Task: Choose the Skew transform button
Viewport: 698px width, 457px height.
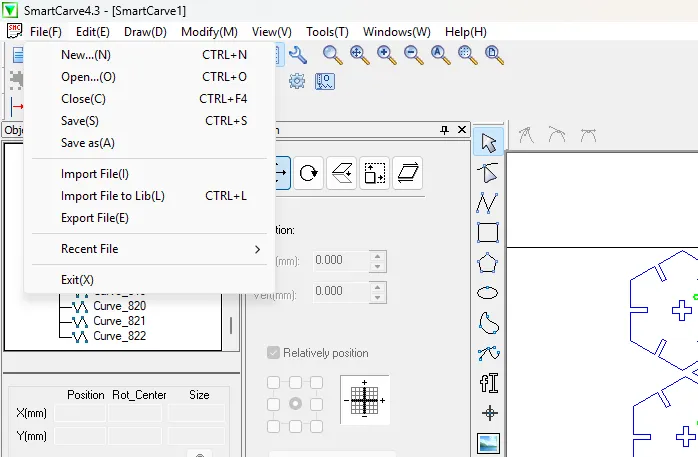Action: click(x=407, y=173)
